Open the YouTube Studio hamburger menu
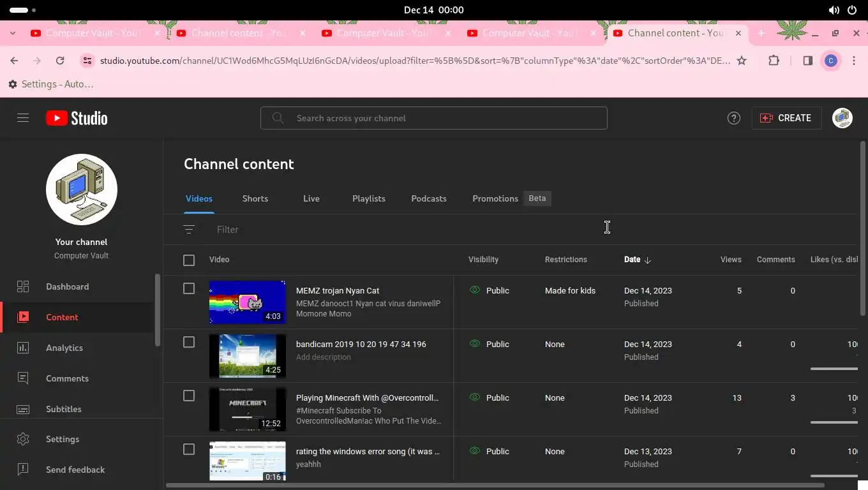 click(23, 118)
